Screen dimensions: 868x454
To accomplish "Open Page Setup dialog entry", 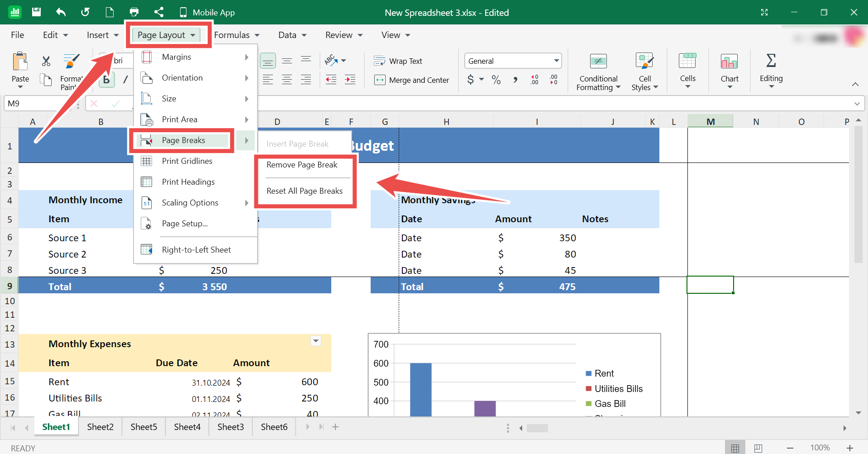I will (x=196, y=224).
